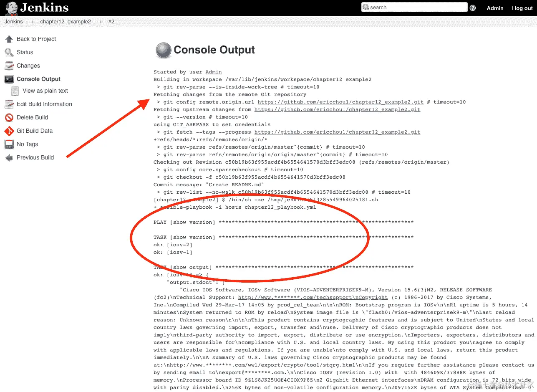Click the '"output.stdout": [' line
Image resolution: width=537 pixels, height=392 pixels.
tap(196, 282)
